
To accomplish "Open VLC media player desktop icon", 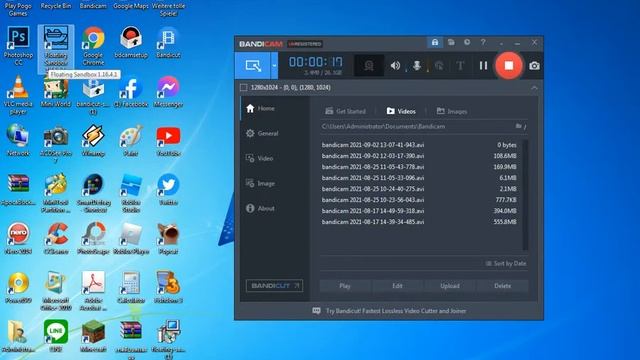I will pyautogui.click(x=18, y=95).
